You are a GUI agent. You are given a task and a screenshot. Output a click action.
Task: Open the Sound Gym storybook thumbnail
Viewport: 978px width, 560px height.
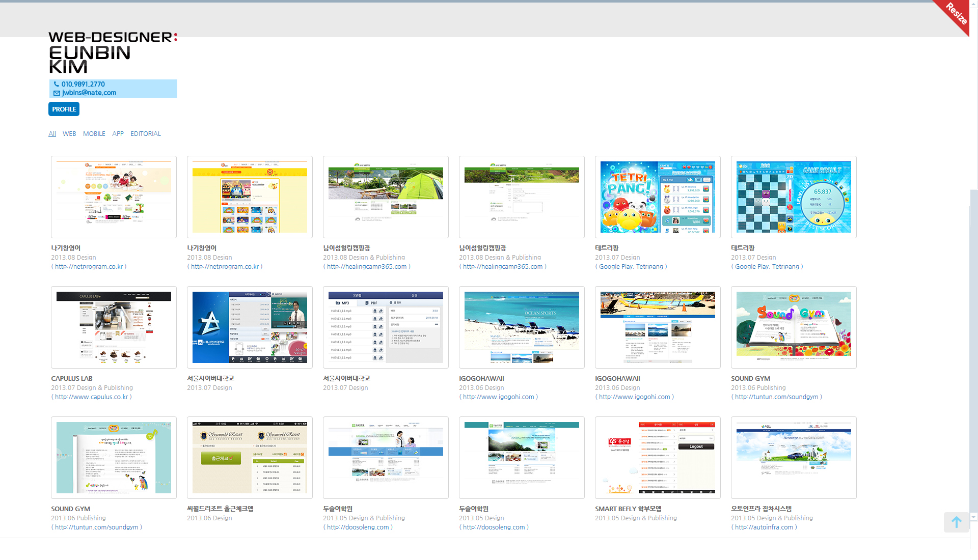(x=794, y=327)
